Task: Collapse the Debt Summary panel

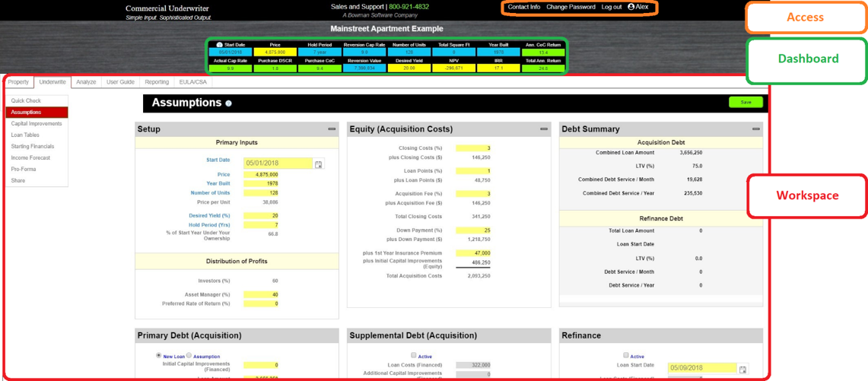Action: tap(755, 129)
